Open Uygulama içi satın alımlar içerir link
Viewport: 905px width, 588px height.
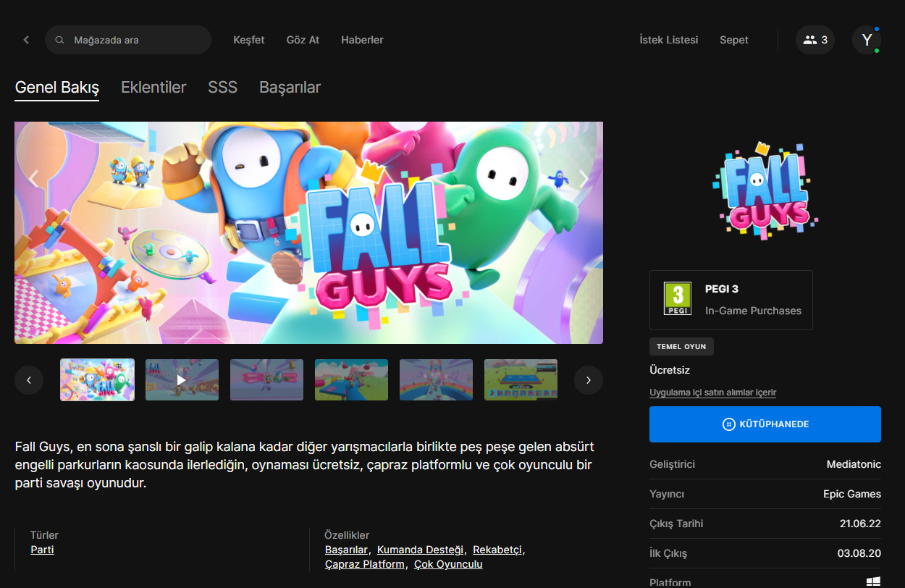(712, 392)
